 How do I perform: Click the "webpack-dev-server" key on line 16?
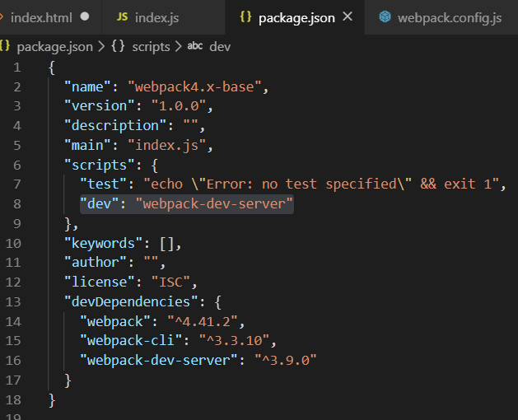click(x=159, y=361)
